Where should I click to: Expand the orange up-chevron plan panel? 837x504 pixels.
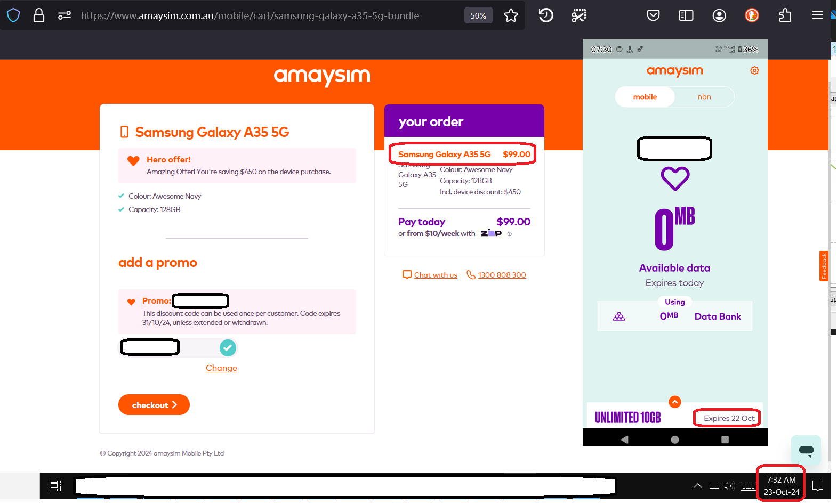coord(675,402)
